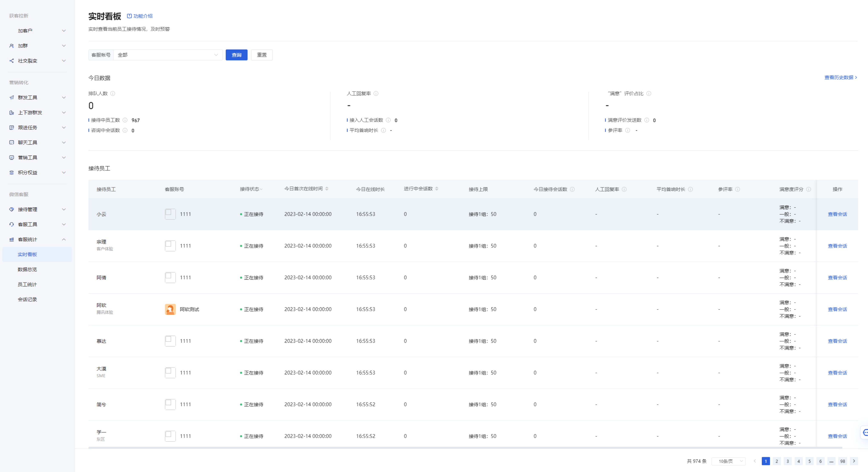The width and height of the screenshot is (868, 472).
Task: Click the blue 查询 button
Action: click(x=236, y=55)
